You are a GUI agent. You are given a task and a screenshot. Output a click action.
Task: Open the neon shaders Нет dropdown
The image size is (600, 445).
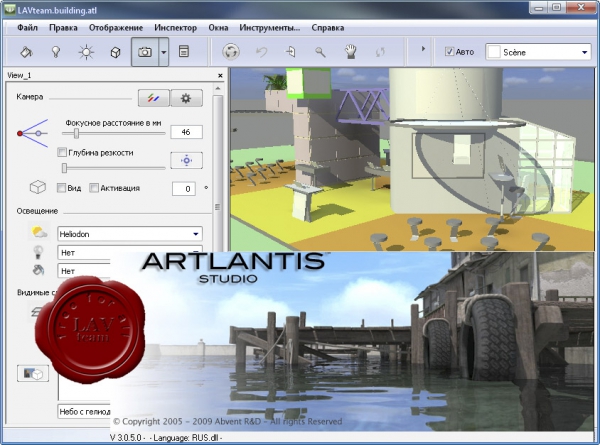click(84, 271)
